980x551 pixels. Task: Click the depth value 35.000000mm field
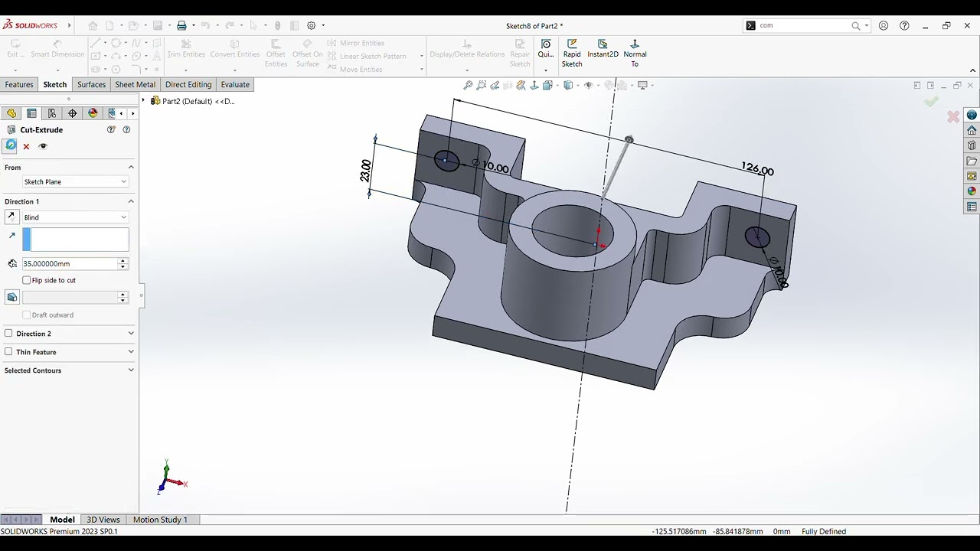pos(70,263)
